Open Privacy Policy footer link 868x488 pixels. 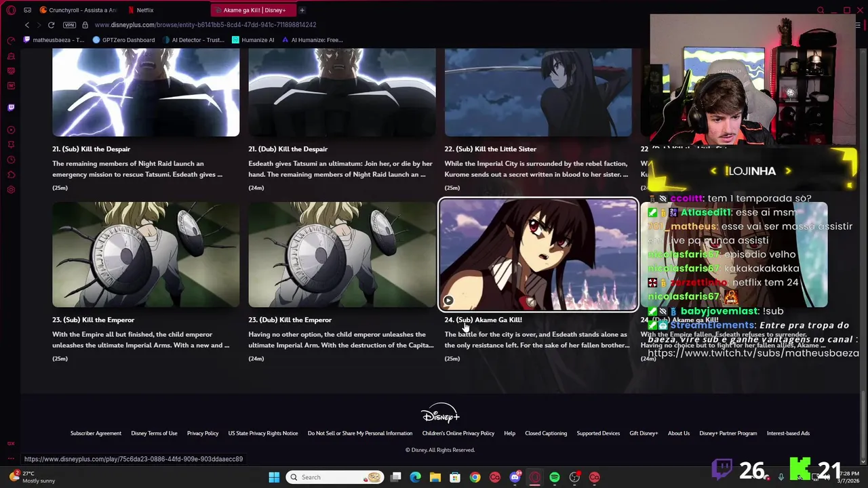(x=203, y=434)
